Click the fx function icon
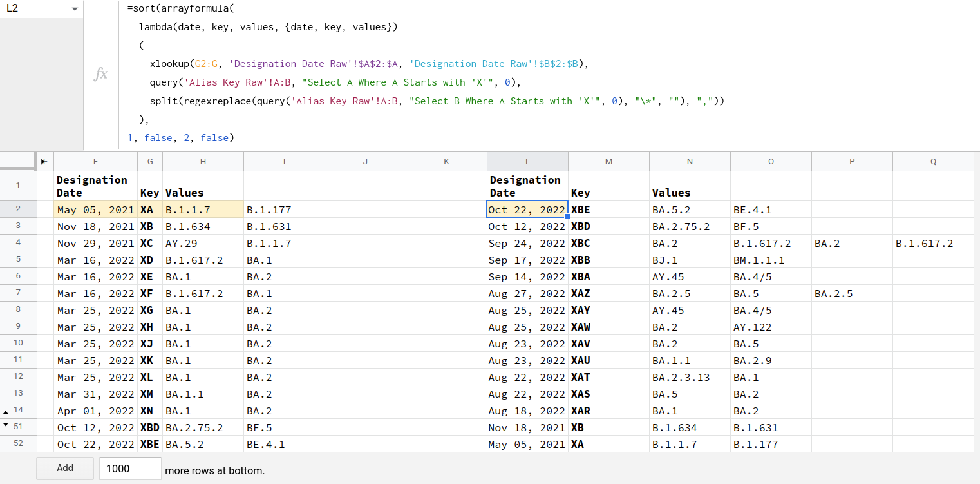 coord(101,74)
